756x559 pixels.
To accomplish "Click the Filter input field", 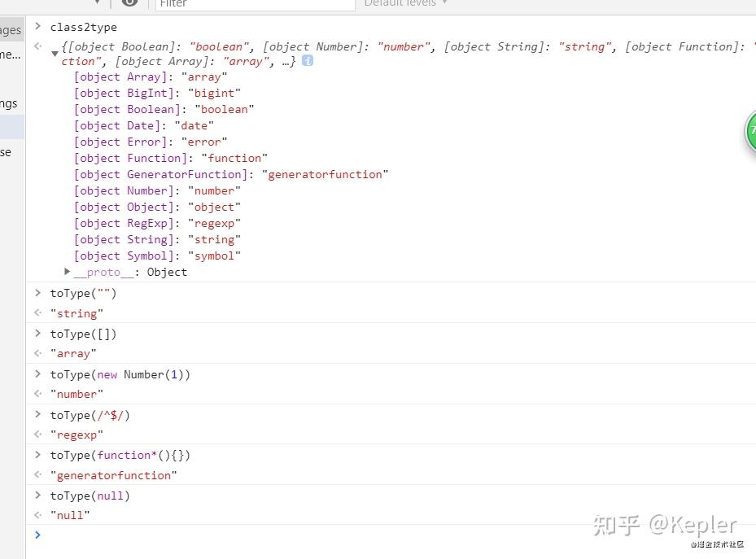I will [256, 4].
